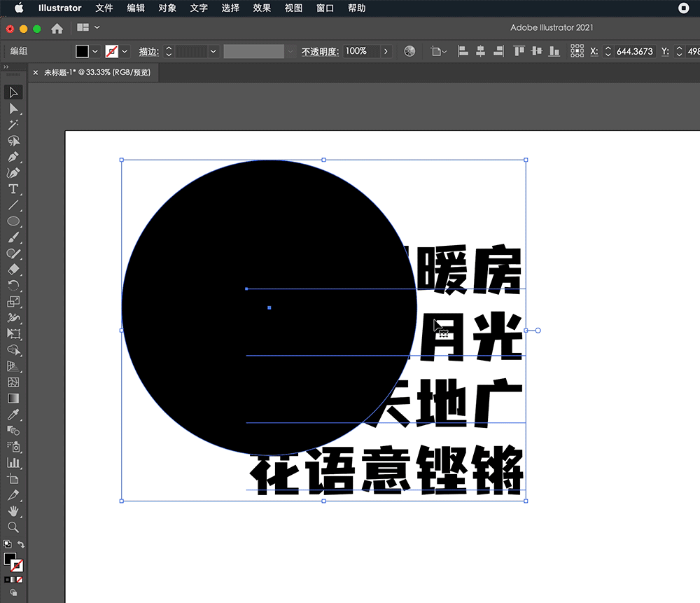
Task: Select the Perspective Grid tool
Action: coord(13,366)
